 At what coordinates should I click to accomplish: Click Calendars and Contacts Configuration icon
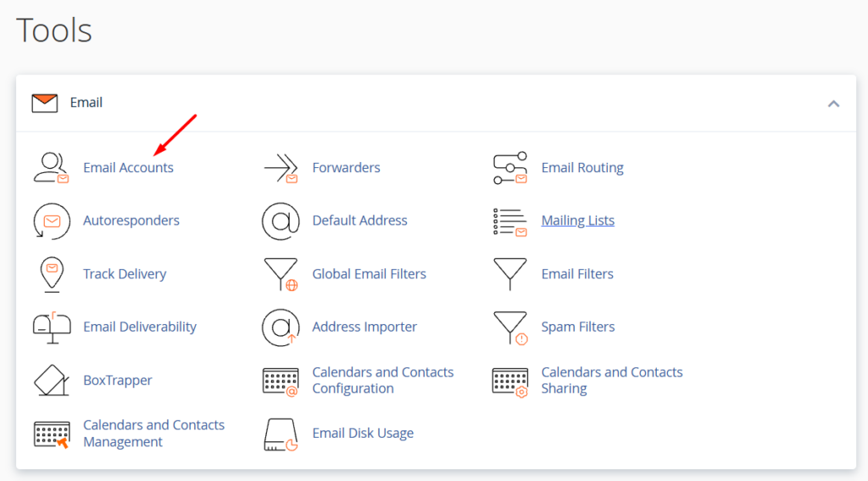281,381
